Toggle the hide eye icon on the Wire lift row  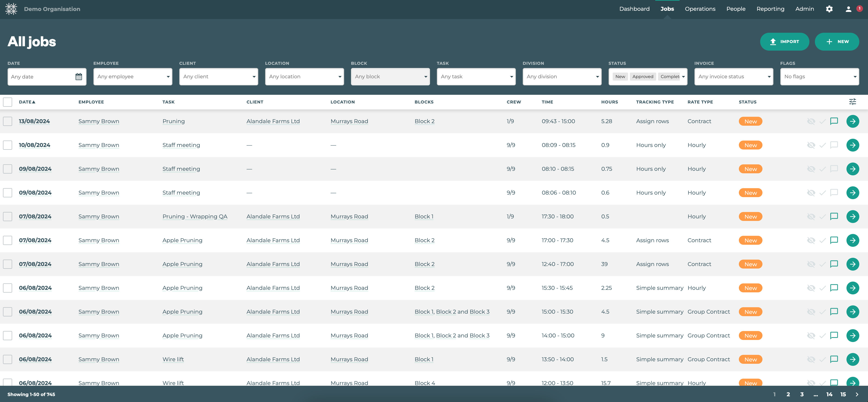coord(811,359)
